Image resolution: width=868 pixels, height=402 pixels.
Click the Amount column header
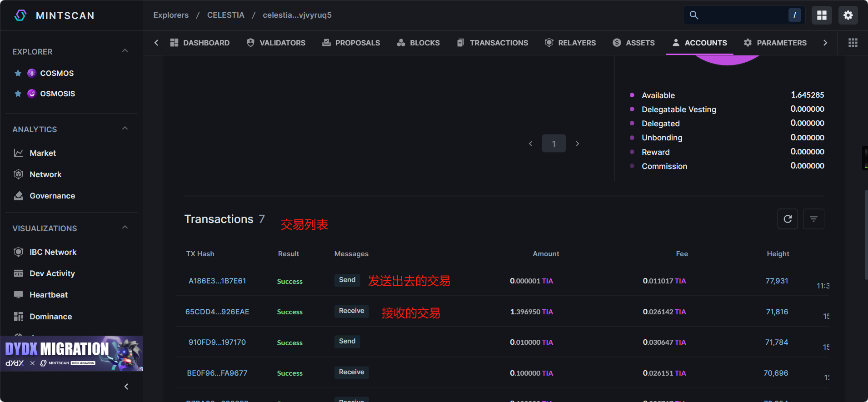546,254
